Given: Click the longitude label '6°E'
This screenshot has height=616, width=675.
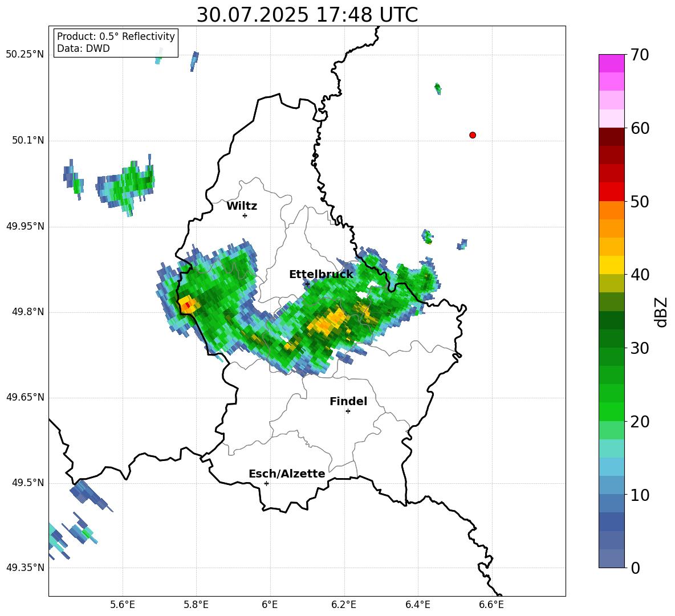Looking at the screenshot, I should [270, 605].
